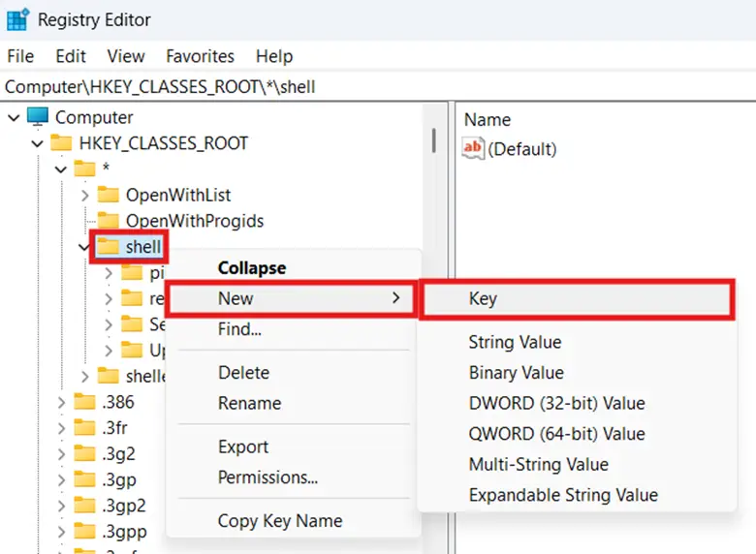Viewport: 756px width, 554px height.
Task: Create a new QWORD (64-bit) Value
Action: [x=577, y=434]
